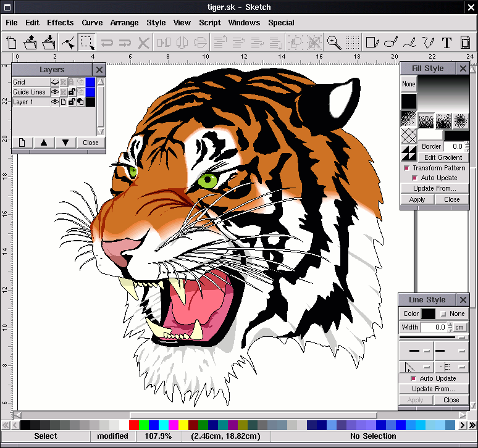Toggle the snap to grid icon

352,43
